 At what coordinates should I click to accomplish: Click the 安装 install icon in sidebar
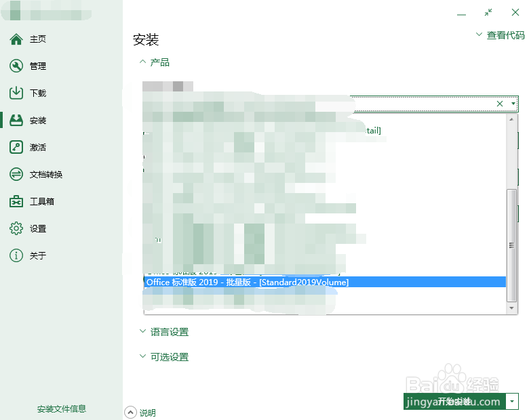click(16, 121)
